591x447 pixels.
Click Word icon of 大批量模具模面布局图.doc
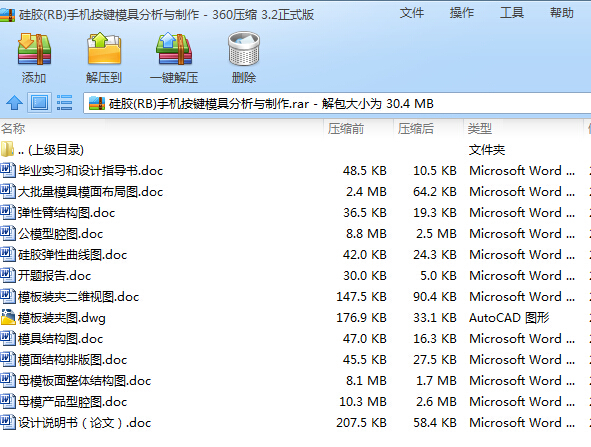(x=8, y=191)
